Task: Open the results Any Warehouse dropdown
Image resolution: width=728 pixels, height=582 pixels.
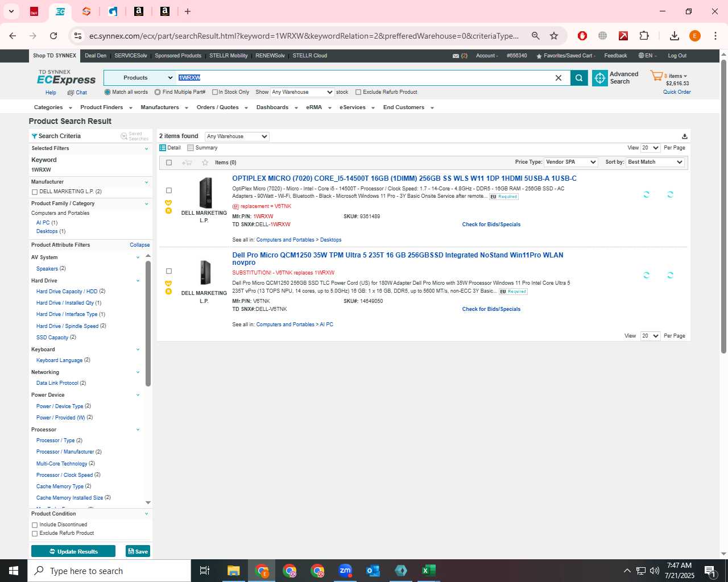Action: [237, 136]
